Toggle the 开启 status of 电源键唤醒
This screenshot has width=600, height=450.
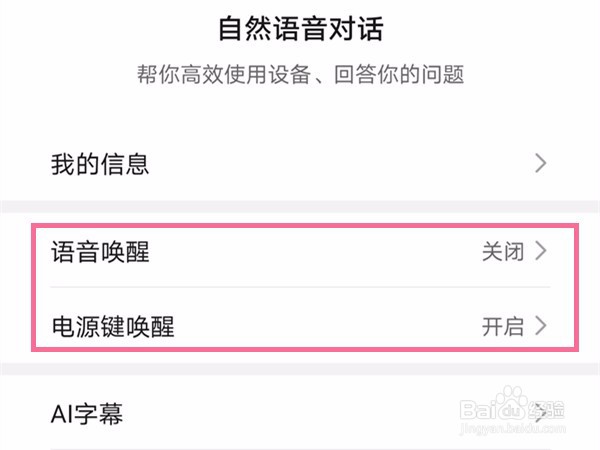[503, 327]
